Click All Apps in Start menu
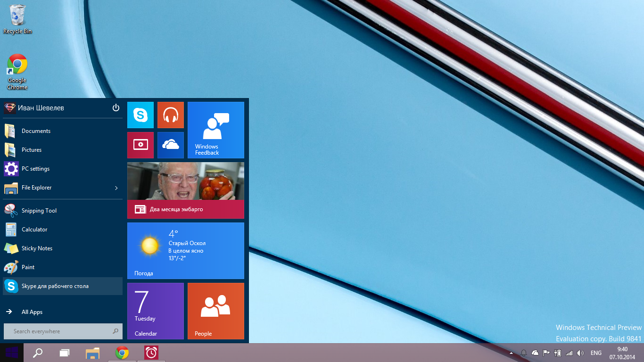The height and width of the screenshot is (362, 644). tap(32, 312)
